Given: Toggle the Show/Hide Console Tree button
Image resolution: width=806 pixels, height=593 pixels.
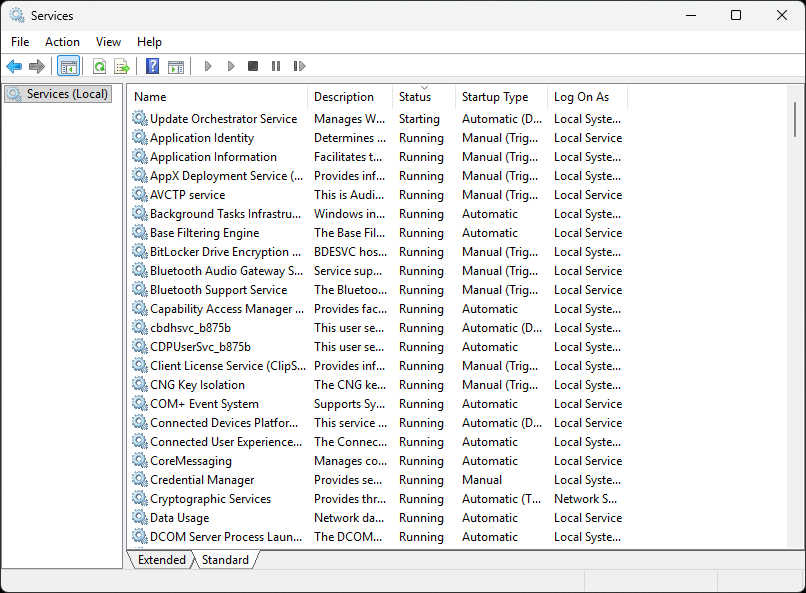Looking at the screenshot, I should pos(69,66).
